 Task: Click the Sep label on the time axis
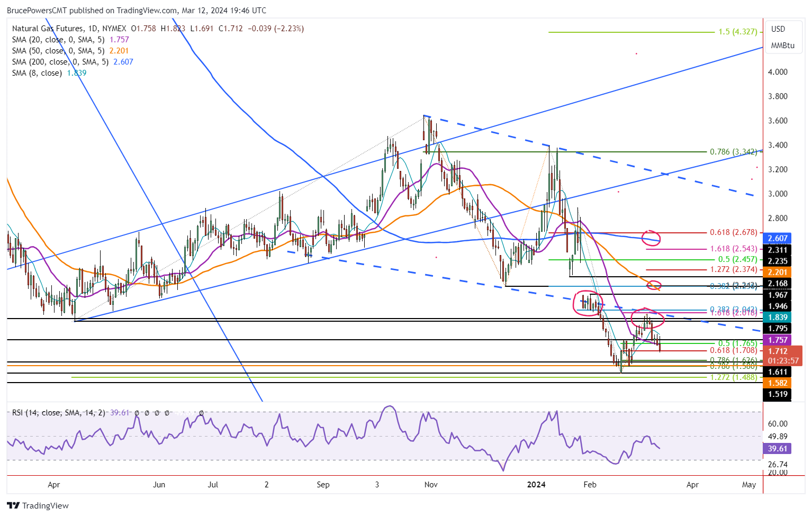[x=323, y=485]
